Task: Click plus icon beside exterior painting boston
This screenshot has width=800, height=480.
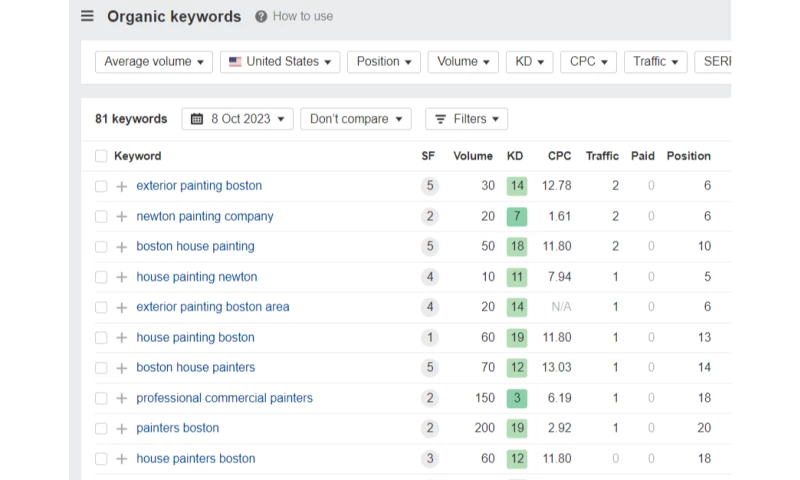Action: (122, 186)
